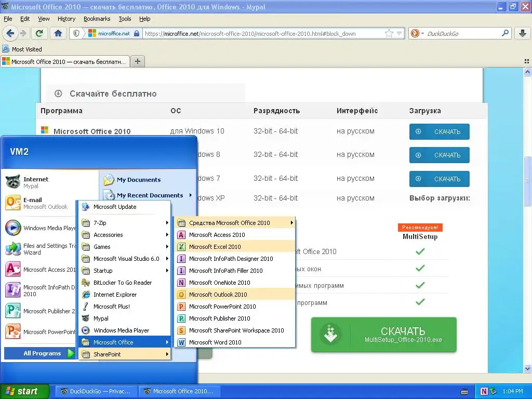The image size is (532, 399).
Task: Open BitLocker To Go Reader
Action: pyautogui.click(x=125, y=283)
